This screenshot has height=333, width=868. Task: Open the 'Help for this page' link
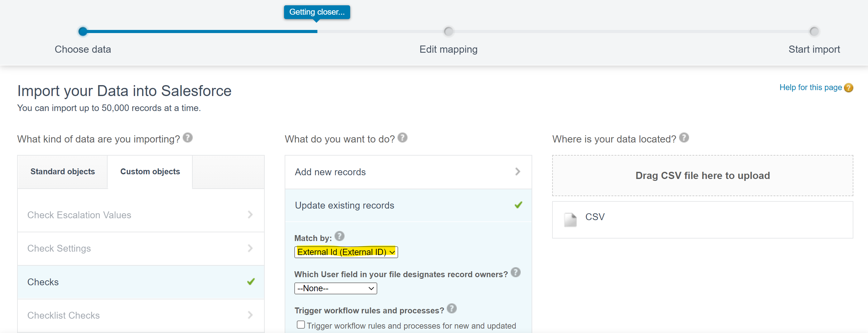(810, 88)
